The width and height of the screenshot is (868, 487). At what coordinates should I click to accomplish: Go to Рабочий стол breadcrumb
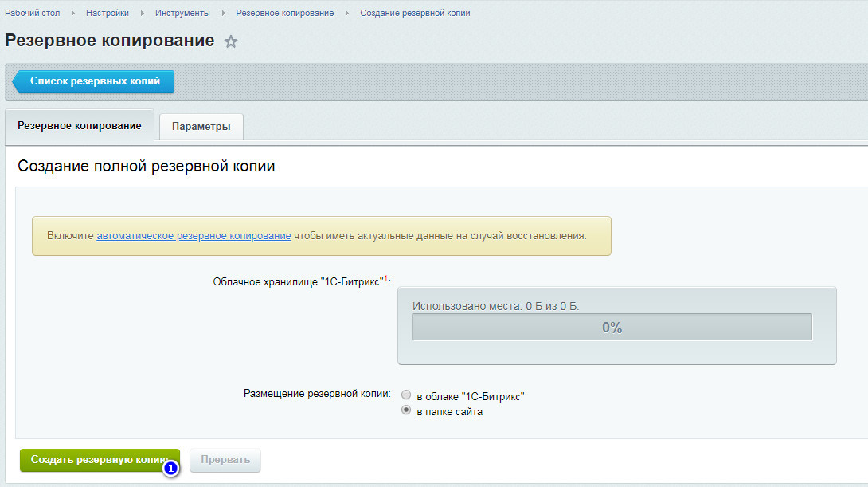point(33,13)
